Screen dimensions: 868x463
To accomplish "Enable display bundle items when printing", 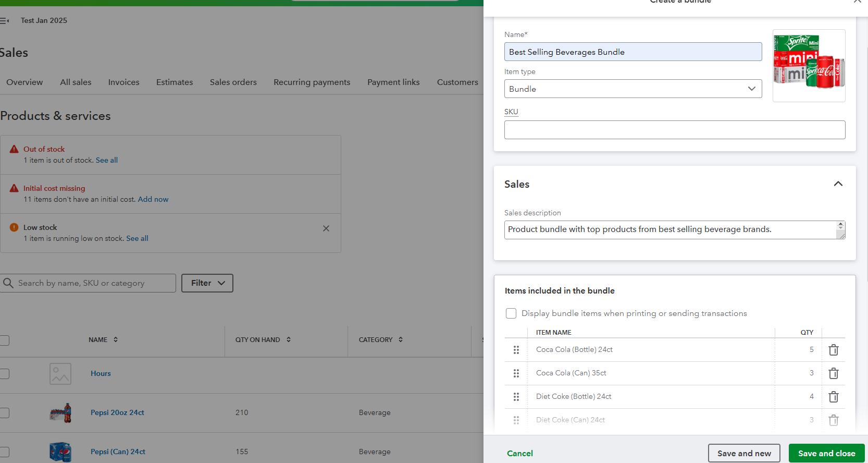I will [x=511, y=313].
